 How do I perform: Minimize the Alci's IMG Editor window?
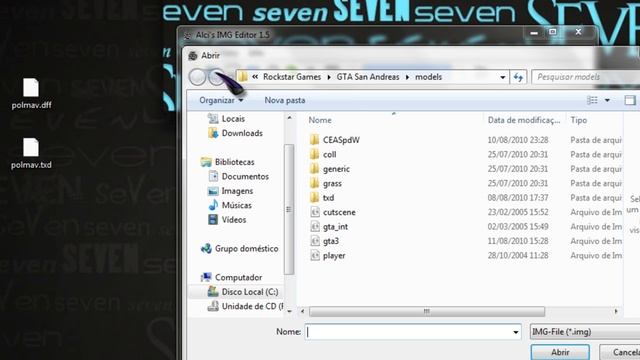tap(534, 32)
